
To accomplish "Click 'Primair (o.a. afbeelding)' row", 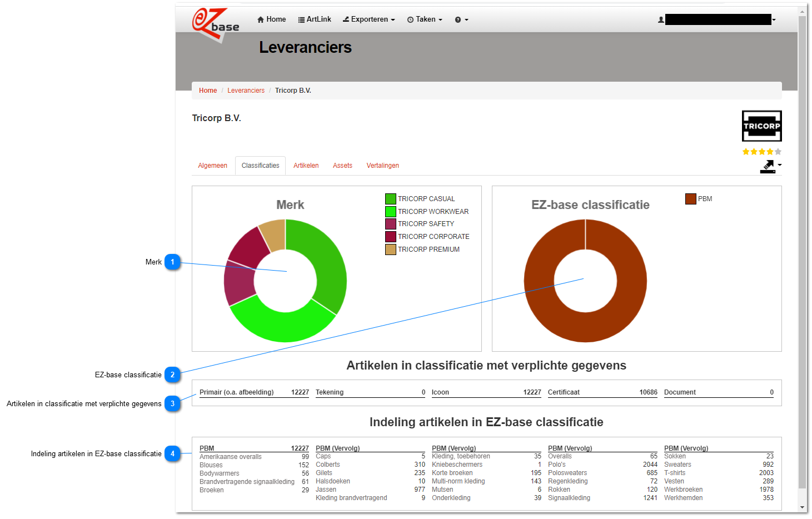I will click(x=254, y=392).
